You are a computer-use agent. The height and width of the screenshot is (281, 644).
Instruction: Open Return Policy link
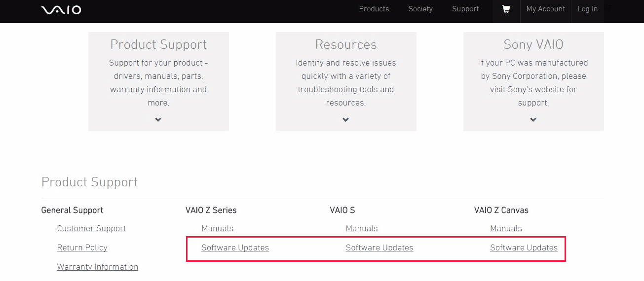point(82,247)
